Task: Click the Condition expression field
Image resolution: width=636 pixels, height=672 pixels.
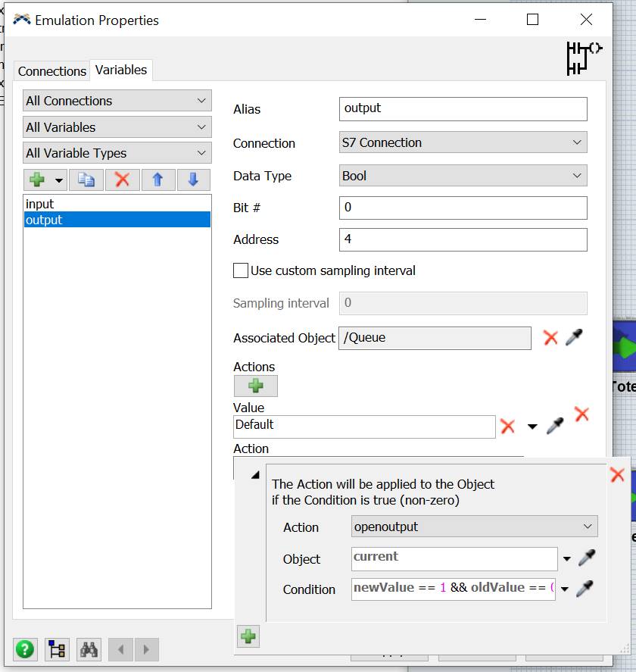Action: click(x=453, y=589)
